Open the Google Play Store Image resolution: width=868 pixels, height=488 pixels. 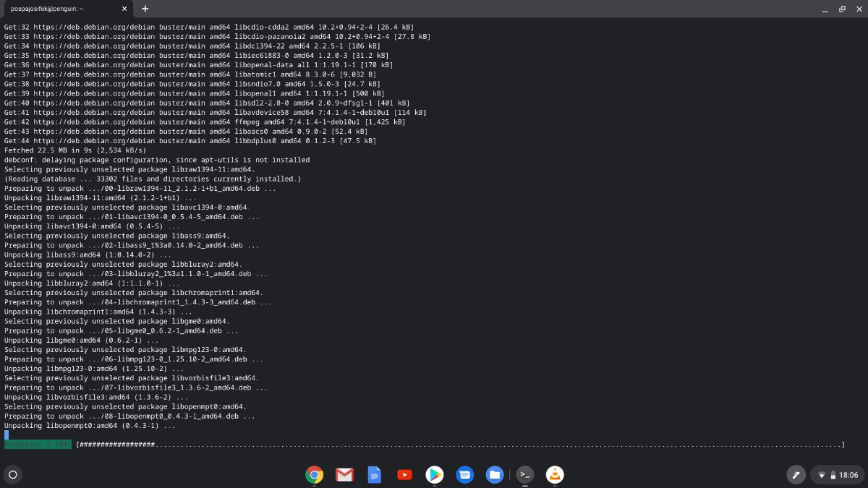point(434,475)
